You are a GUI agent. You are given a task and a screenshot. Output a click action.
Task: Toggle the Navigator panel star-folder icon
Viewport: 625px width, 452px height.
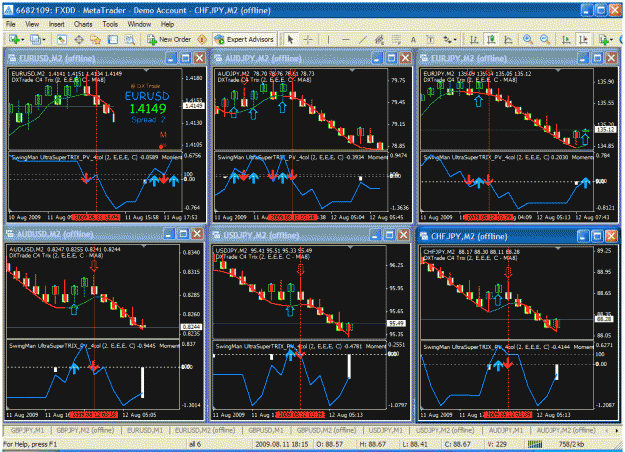coord(96,39)
